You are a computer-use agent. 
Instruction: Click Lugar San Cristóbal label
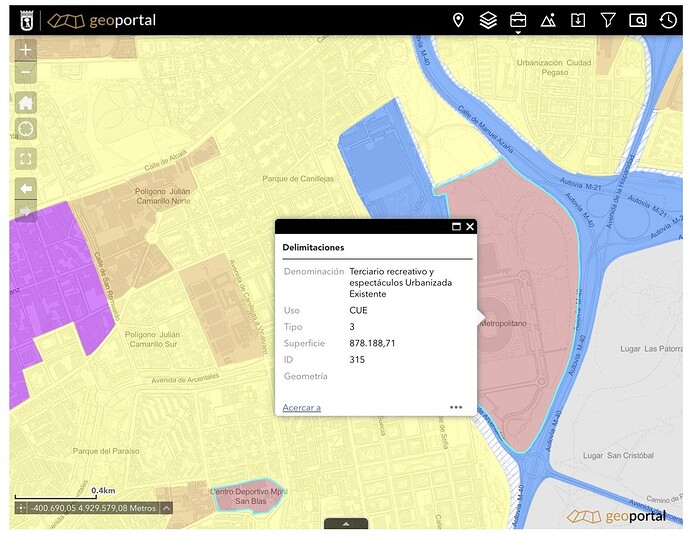tap(618, 455)
